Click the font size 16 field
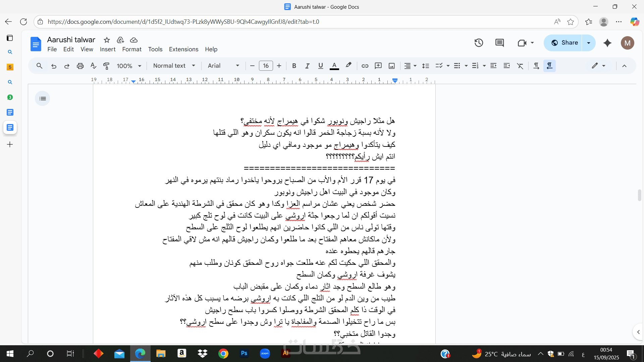Viewport: 644px width, 362px height. (x=266, y=66)
